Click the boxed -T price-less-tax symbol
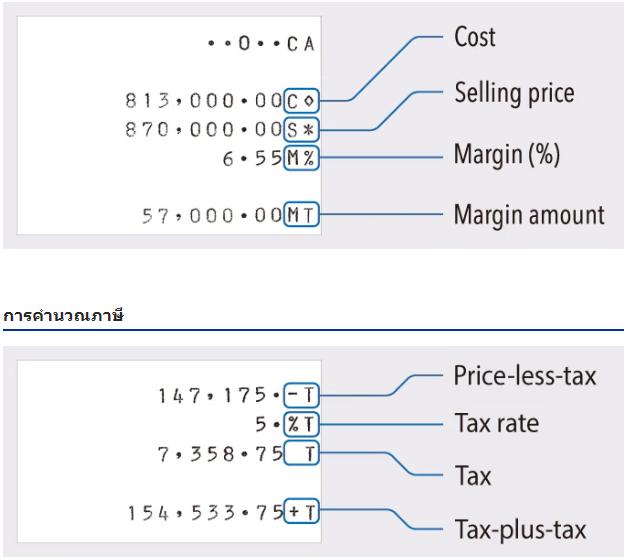628x558 pixels. pyautogui.click(x=301, y=395)
